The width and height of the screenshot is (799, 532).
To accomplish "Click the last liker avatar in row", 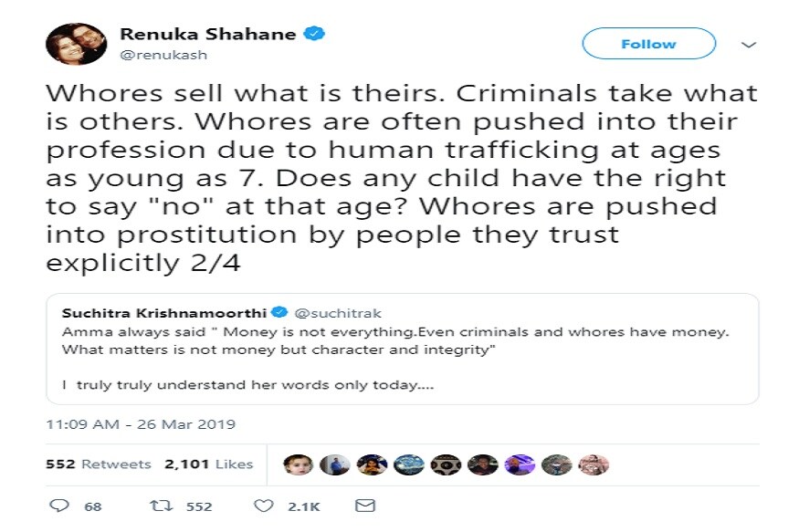I will (x=594, y=464).
